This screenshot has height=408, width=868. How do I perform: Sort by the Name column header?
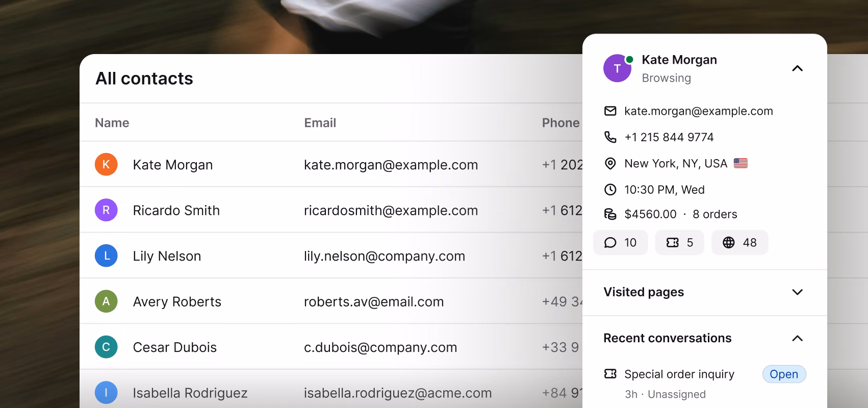[112, 123]
